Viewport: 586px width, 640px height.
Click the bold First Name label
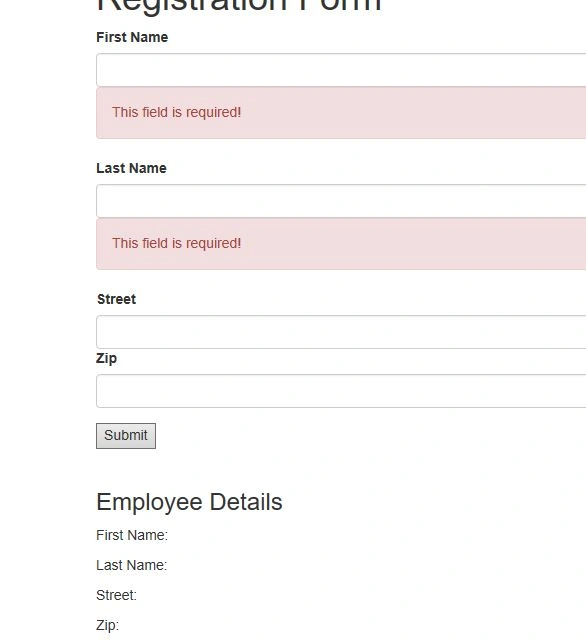[132, 37]
